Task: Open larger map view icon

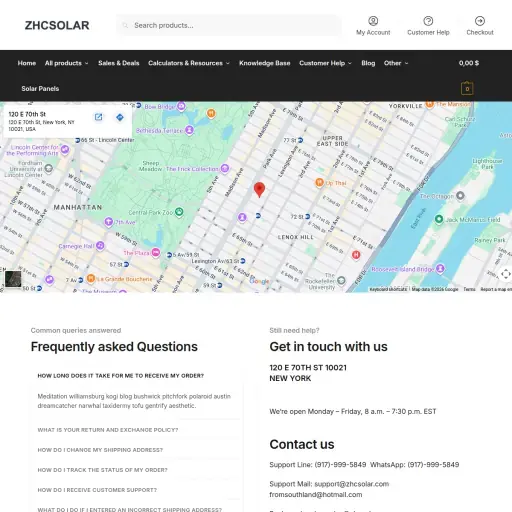Action: pos(98,117)
